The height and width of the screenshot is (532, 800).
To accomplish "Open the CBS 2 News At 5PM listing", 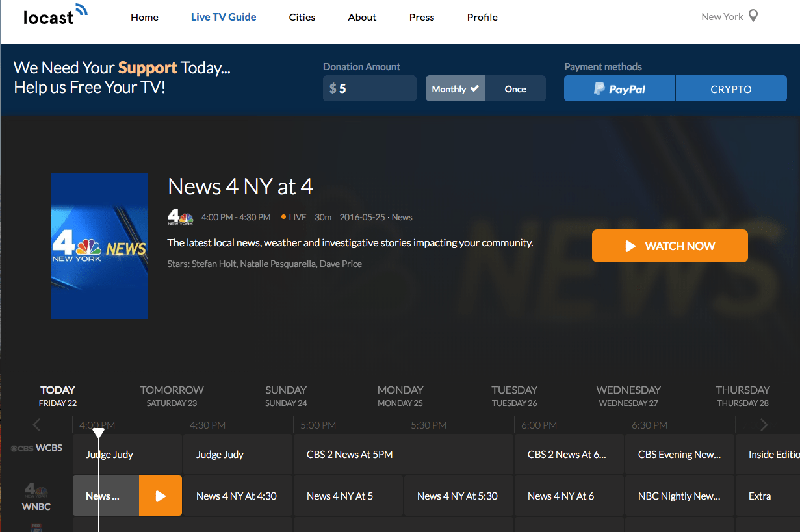I will coord(404,455).
